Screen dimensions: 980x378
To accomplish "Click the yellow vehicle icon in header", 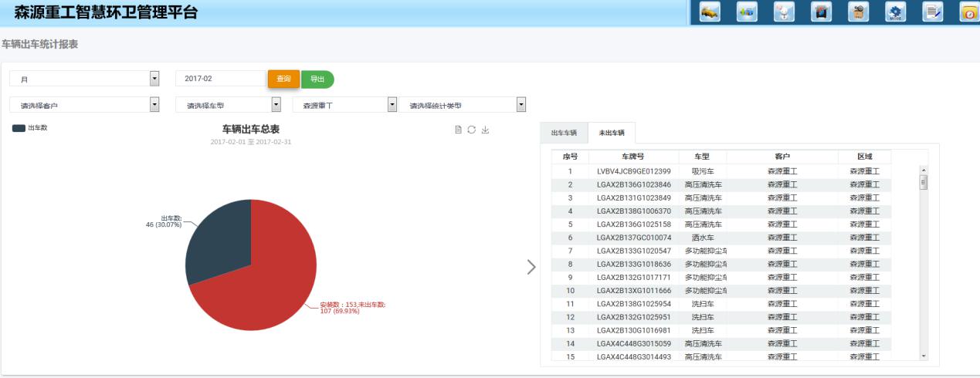I will (709, 12).
